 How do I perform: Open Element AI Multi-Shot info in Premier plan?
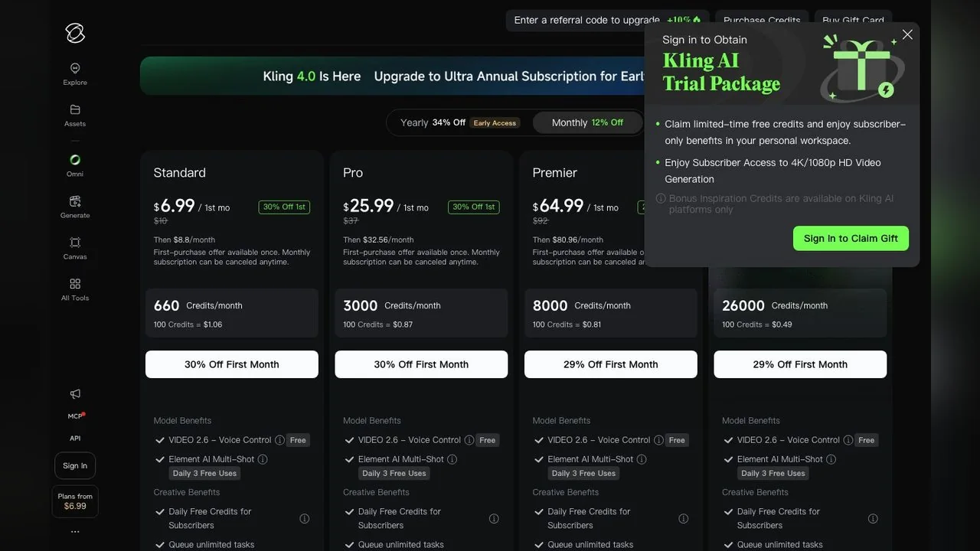pyautogui.click(x=642, y=459)
